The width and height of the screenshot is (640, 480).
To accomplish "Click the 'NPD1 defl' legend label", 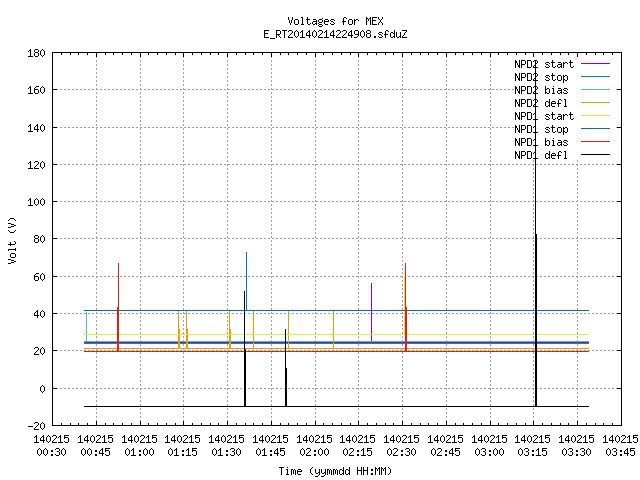I will point(541,155).
